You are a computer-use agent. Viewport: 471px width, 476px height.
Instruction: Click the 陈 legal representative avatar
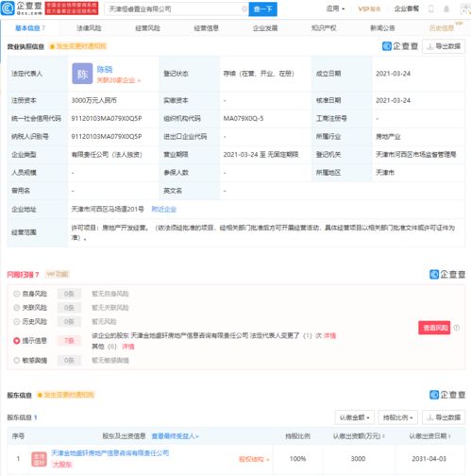pyautogui.click(x=82, y=74)
